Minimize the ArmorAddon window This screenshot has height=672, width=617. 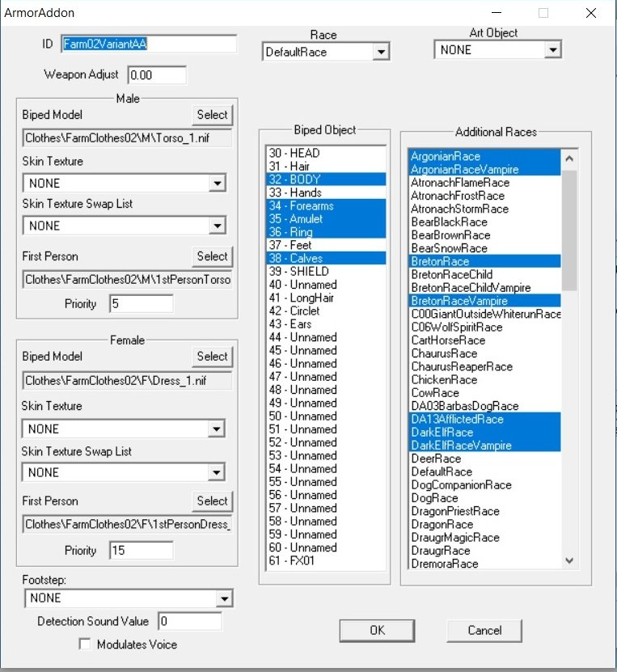[497, 13]
